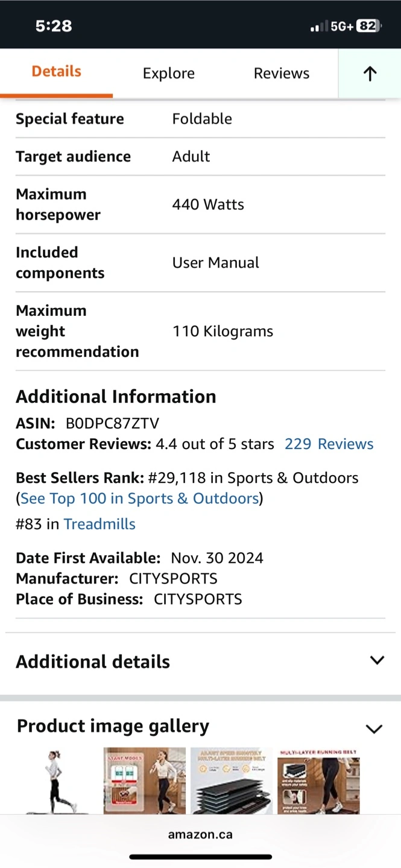Tap the Product image gallery heading
The width and height of the screenshot is (401, 868).
[x=113, y=726]
